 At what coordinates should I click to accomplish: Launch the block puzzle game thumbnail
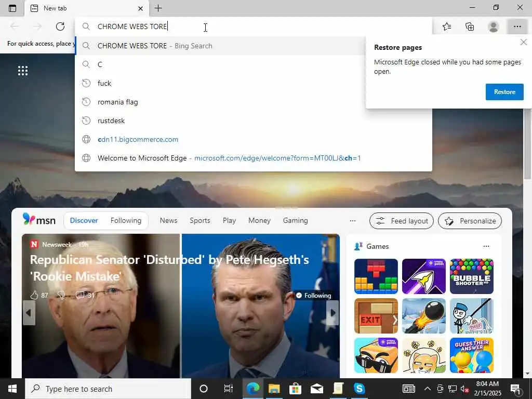[376, 276]
